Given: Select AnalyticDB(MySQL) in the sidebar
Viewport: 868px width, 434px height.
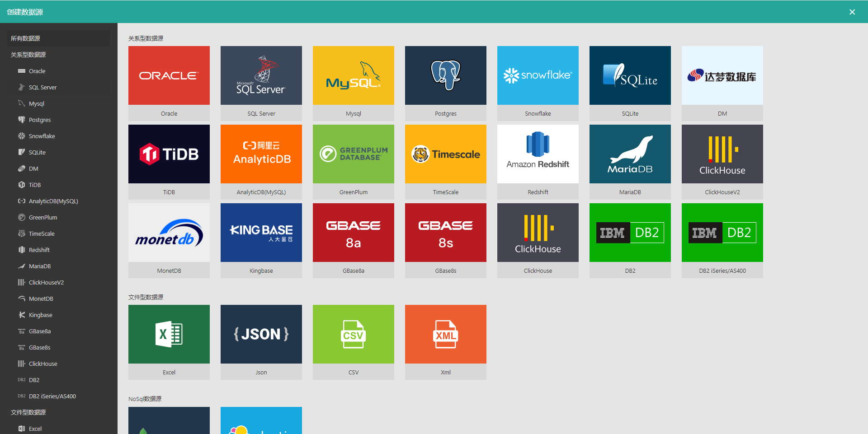Looking at the screenshot, I should click(x=59, y=201).
